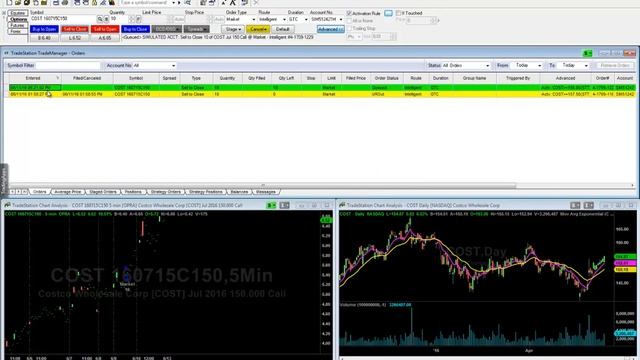Enable the Activation Rule checkbox
This screenshot has height=360, width=640.
click(349, 13)
